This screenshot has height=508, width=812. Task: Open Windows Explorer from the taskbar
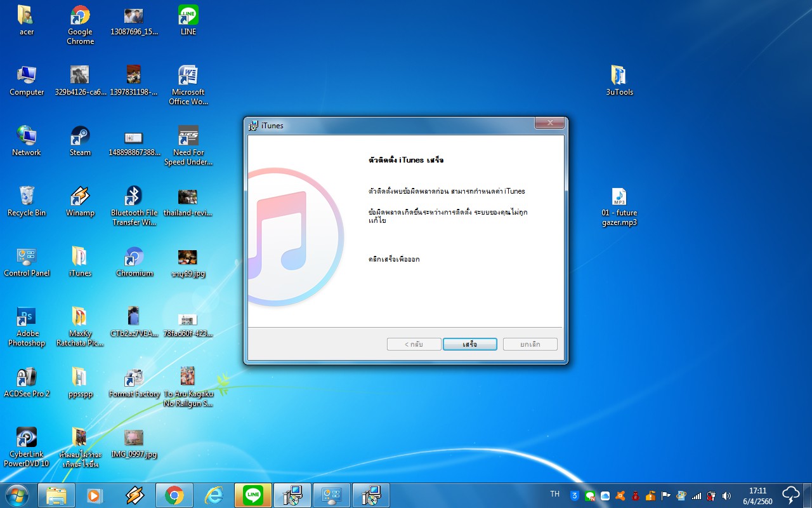56,495
